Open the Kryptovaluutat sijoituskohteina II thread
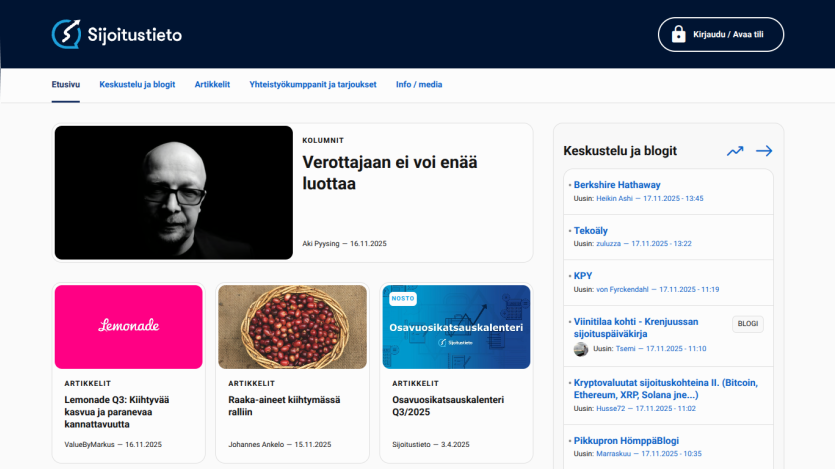The image size is (835, 469). click(666, 389)
